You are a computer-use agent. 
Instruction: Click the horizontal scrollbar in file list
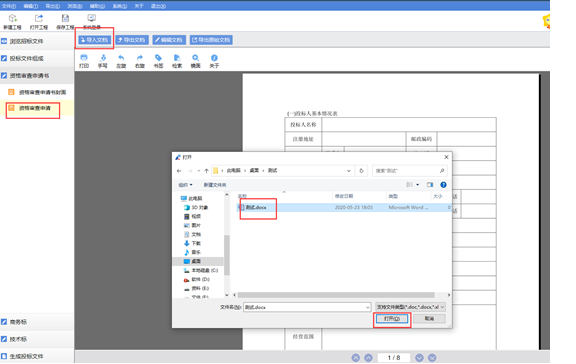point(336,295)
